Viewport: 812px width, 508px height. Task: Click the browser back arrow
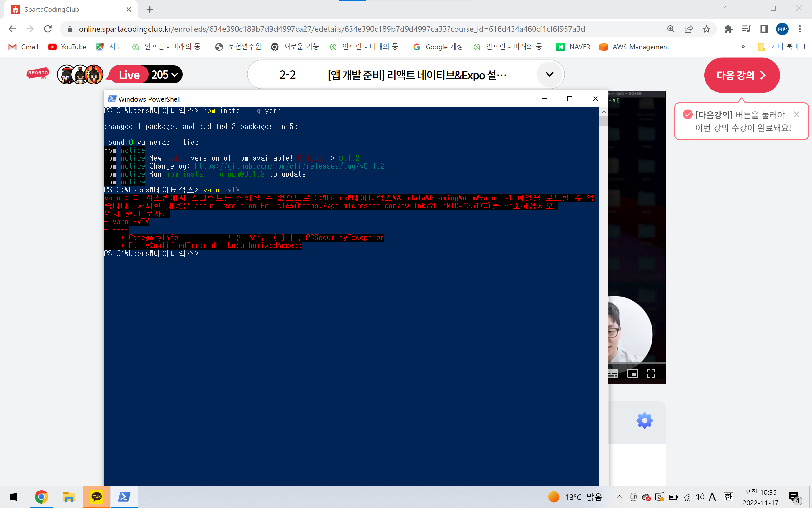pos(12,29)
